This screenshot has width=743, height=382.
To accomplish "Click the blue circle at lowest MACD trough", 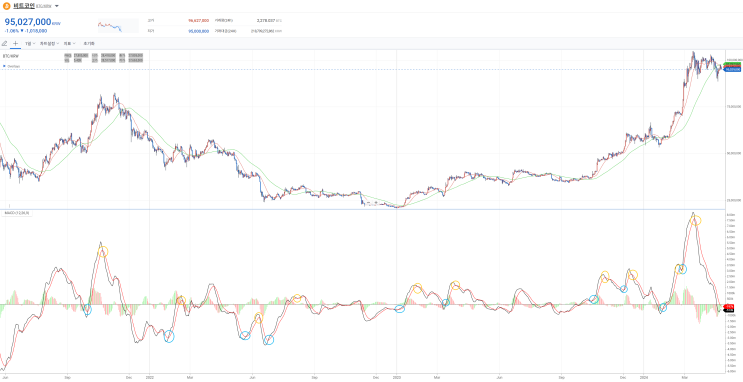I will coord(269,340).
